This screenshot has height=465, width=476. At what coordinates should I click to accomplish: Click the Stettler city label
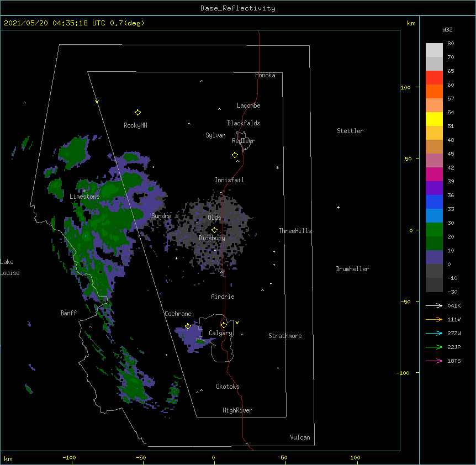(x=350, y=131)
